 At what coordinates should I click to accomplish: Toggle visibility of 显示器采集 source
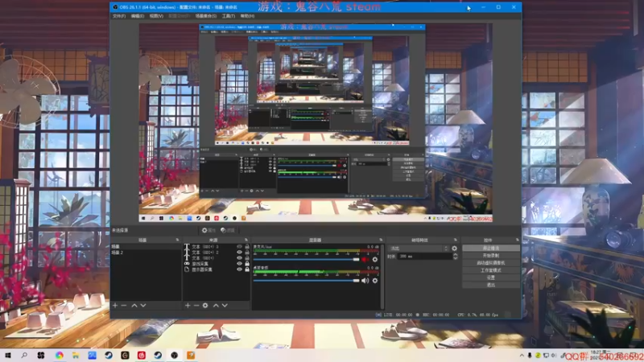pos(239,269)
